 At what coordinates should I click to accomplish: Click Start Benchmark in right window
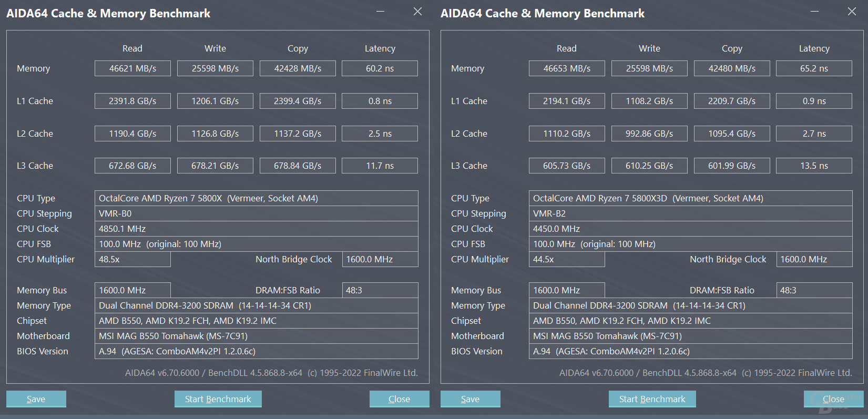pyautogui.click(x=652, y=399)
